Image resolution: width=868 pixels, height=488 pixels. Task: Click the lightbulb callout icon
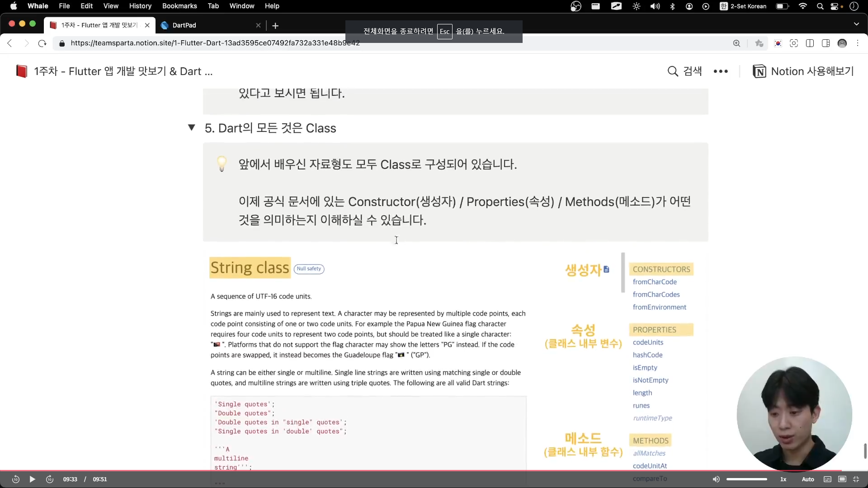pos(222,164)
